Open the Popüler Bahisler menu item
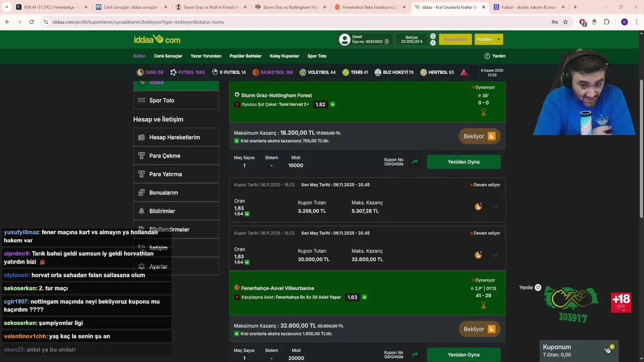The width and height of the screenshot is (644, 362). coord(246,56)
